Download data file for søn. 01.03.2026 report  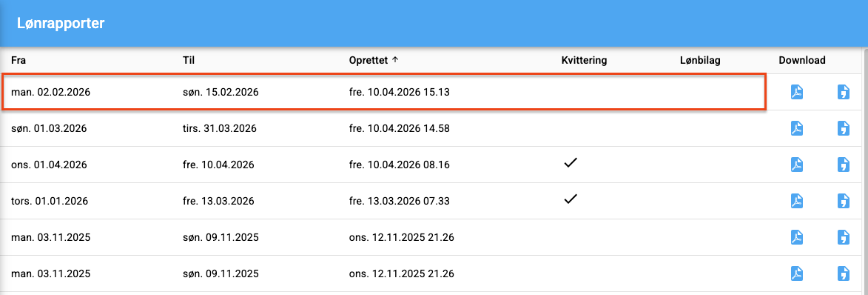[843, 129]
